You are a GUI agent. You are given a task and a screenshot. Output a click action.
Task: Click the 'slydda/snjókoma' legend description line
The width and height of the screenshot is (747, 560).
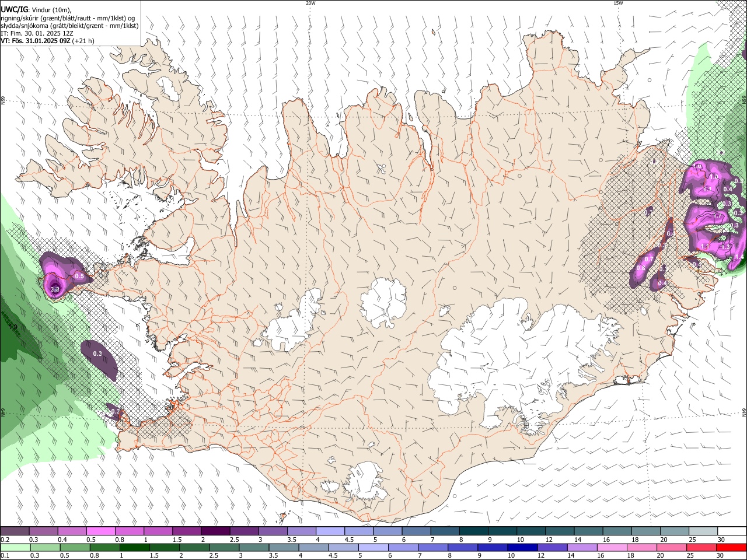pos(69,26)
